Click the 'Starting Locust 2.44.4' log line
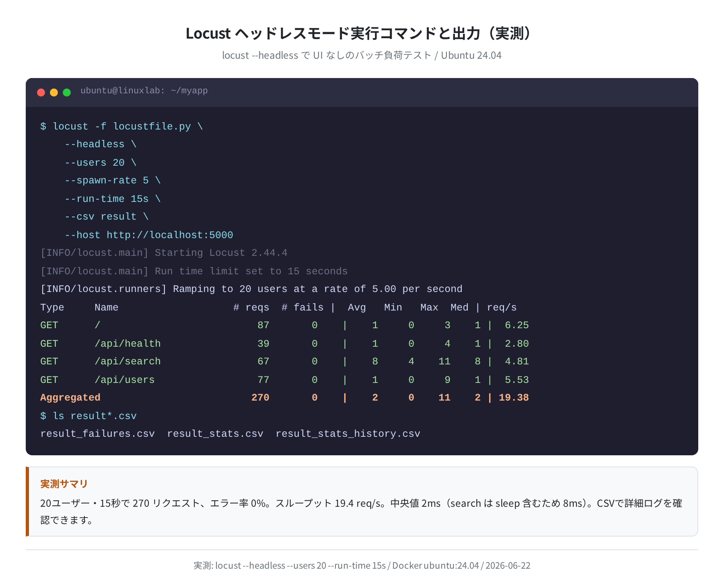724x588 pixels. coord(164,253)
